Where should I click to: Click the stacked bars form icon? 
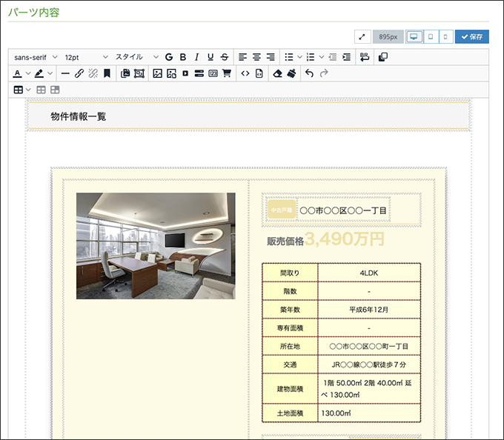click(x=199, y=73)
